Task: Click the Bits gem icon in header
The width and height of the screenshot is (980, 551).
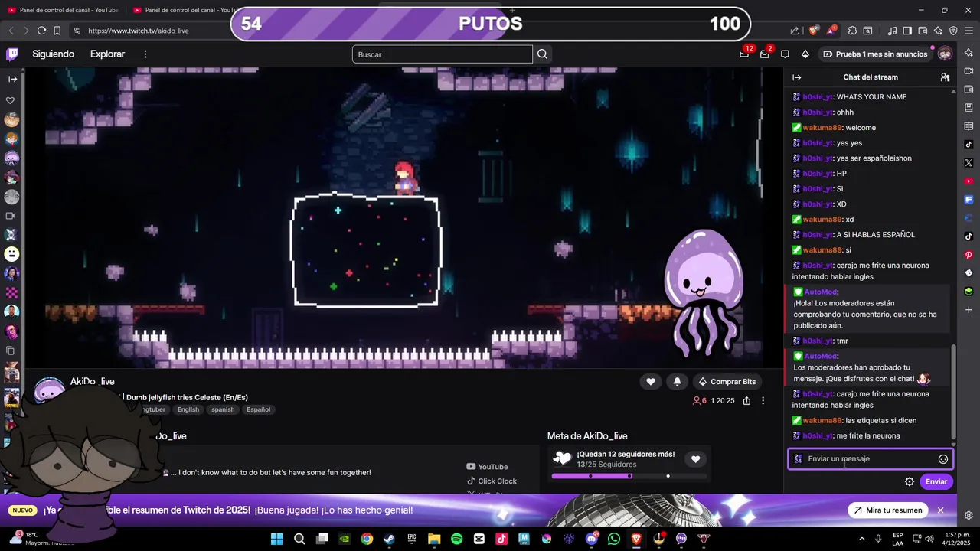Action: [805, 54]
